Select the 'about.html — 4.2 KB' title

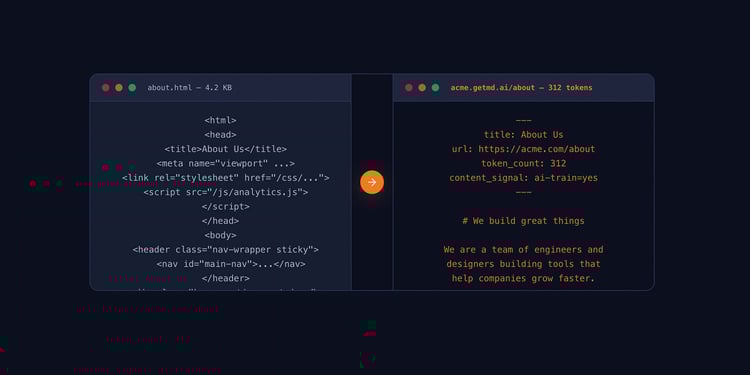189,88
